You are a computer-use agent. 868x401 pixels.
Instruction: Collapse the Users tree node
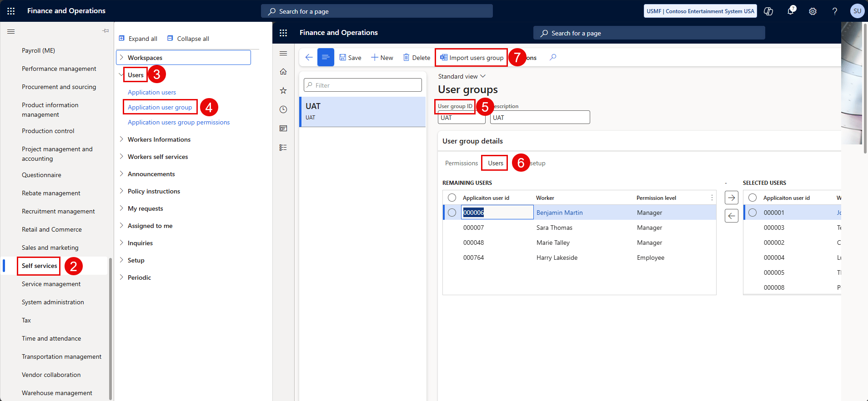121,74
